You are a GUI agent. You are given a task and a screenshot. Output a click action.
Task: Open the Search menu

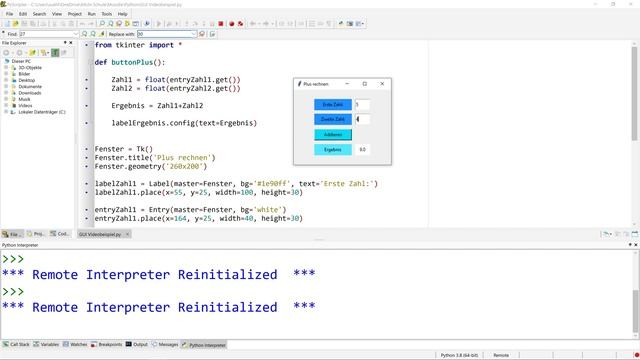40,14
